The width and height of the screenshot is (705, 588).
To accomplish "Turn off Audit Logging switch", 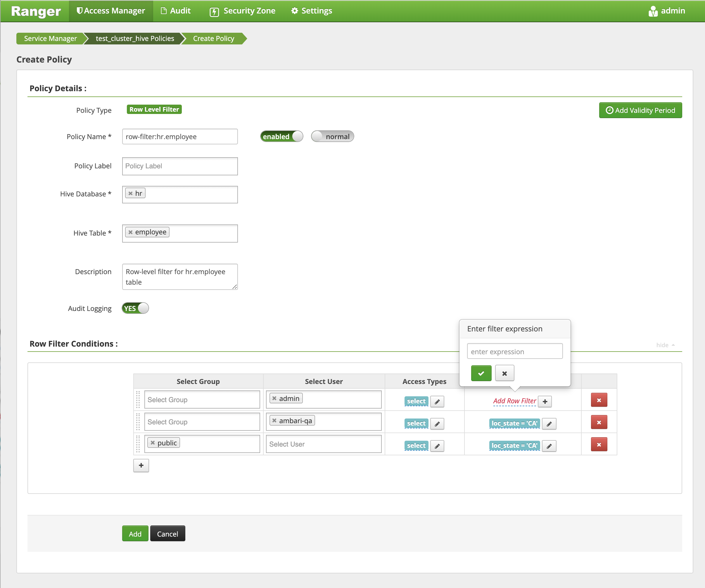I will click(x=135, y=308).
